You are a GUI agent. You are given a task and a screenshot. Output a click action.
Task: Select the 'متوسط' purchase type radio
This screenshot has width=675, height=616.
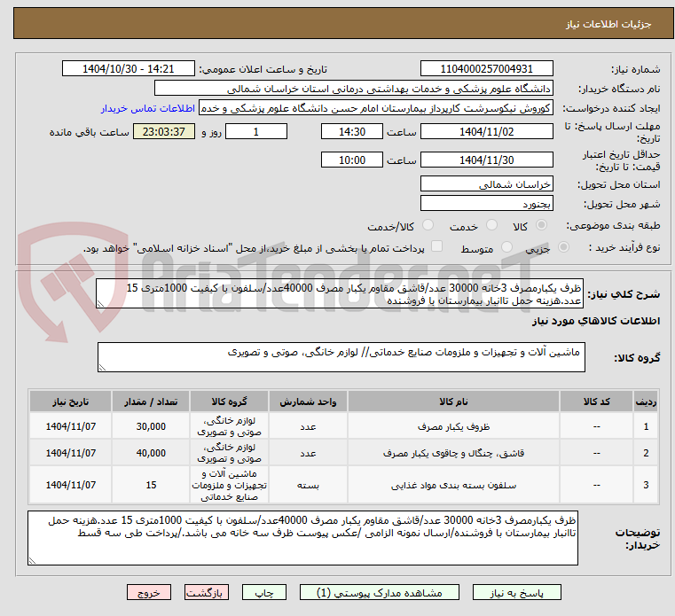coord(506,247)
